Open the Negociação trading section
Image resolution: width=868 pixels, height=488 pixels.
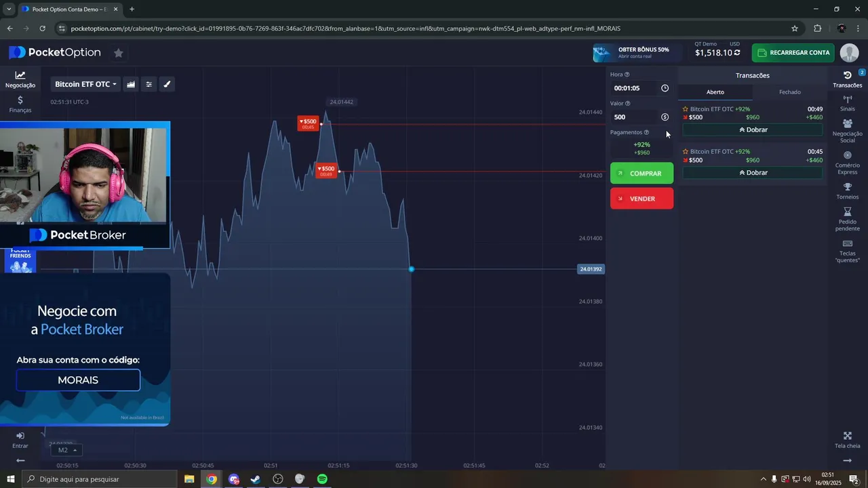20,79
